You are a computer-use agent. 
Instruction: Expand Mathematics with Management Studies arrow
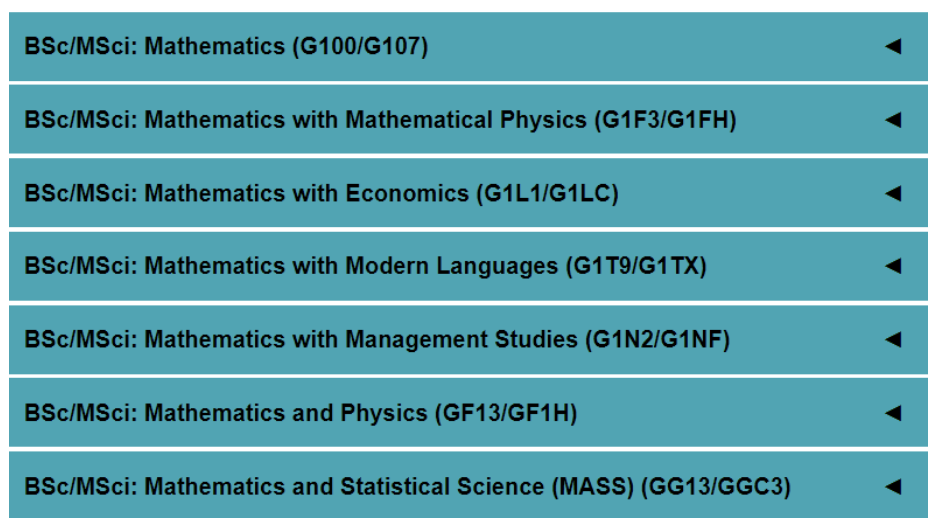tap(893, 340)
